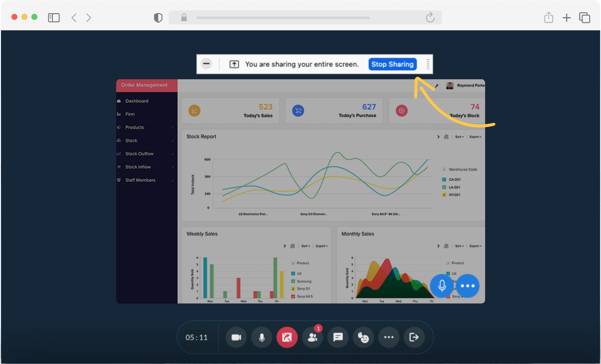Expand the Stock Inflow menu
601x364 pixels.
[x=147, y=167]
